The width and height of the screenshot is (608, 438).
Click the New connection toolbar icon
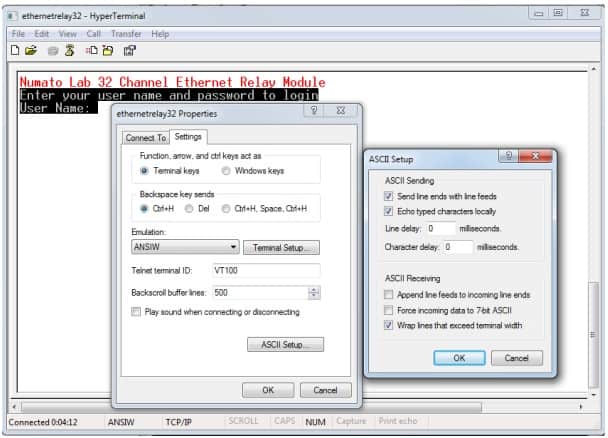pyautogui.click(x=15, y=49)
